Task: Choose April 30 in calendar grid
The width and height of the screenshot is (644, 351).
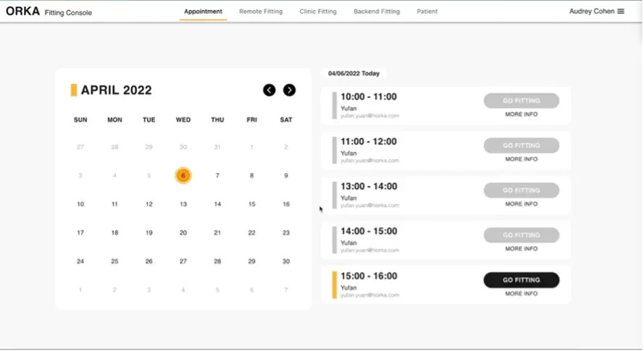Action: click(286, 261)
